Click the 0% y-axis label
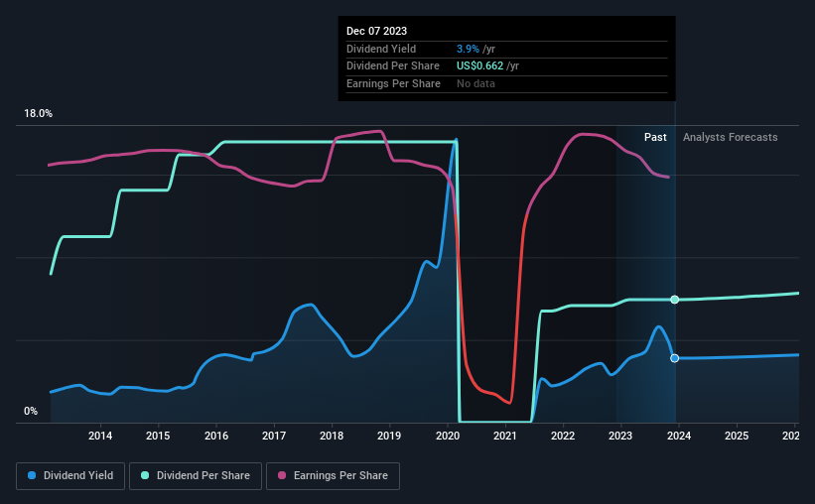815x504 pixels. click(31, 411)
